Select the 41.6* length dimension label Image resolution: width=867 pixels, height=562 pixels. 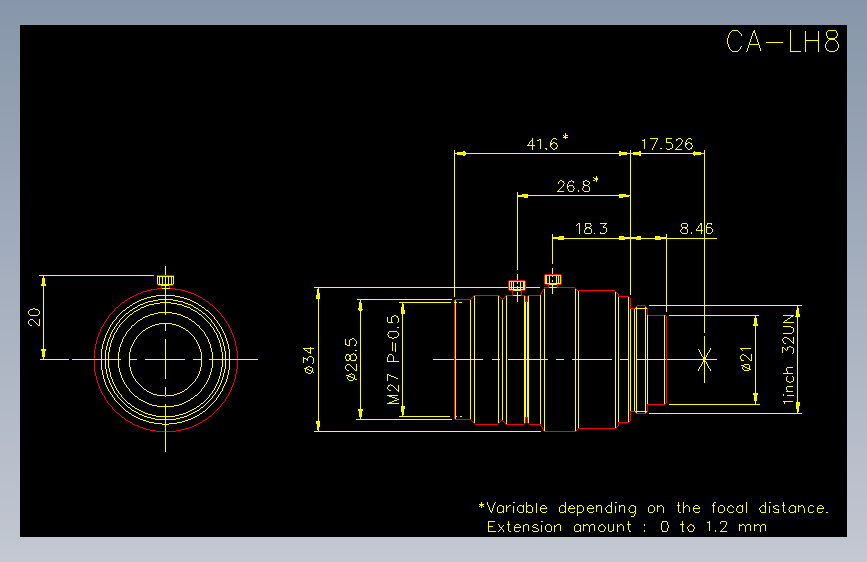tap(547, 143)
